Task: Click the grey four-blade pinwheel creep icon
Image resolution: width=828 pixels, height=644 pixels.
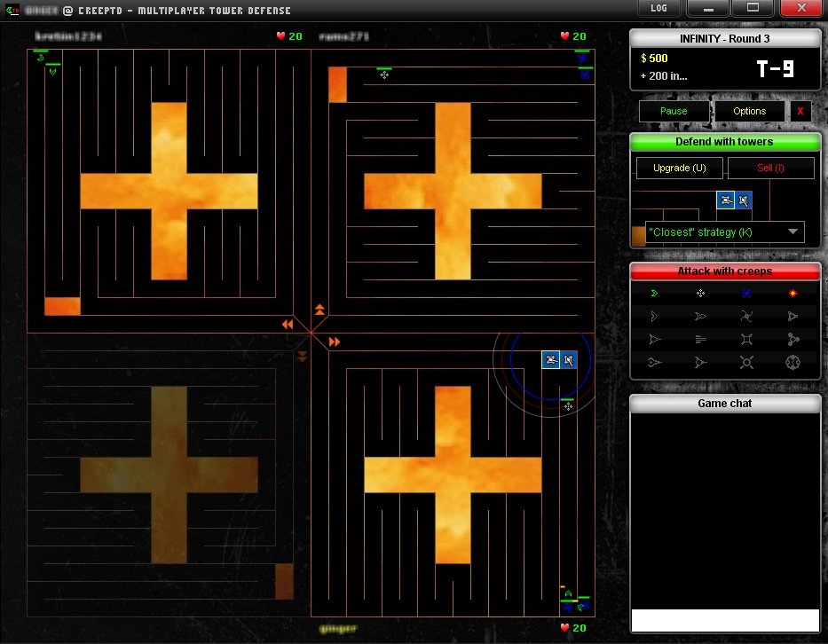Action: point(746,316)
